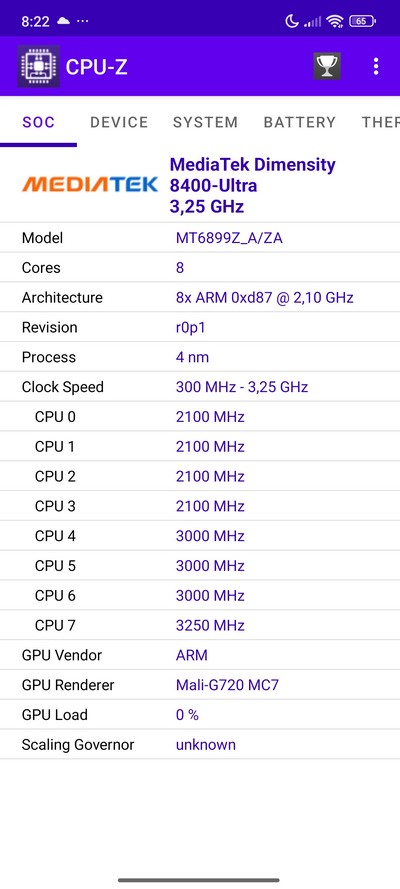Select the SOC tab

click(x=39, y=122)
